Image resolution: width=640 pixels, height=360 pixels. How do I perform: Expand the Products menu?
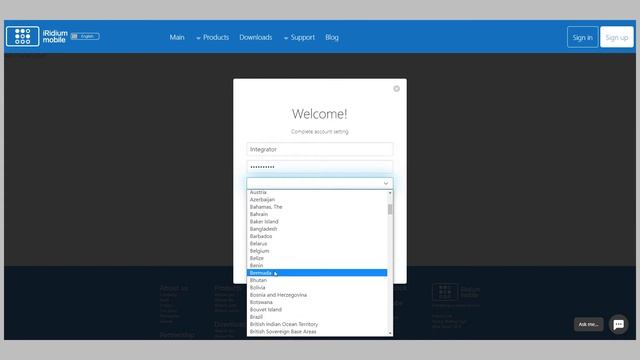click(x=212, y=37)
